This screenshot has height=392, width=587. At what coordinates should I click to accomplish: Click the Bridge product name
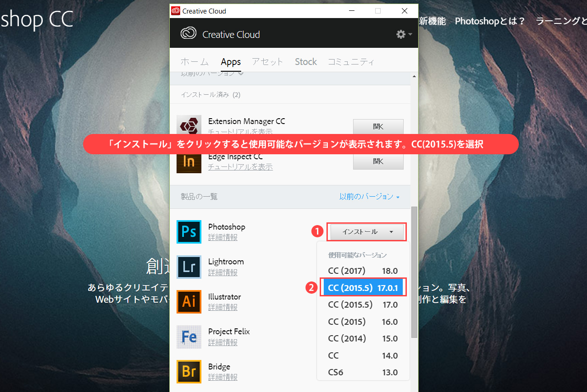(219, 367)
